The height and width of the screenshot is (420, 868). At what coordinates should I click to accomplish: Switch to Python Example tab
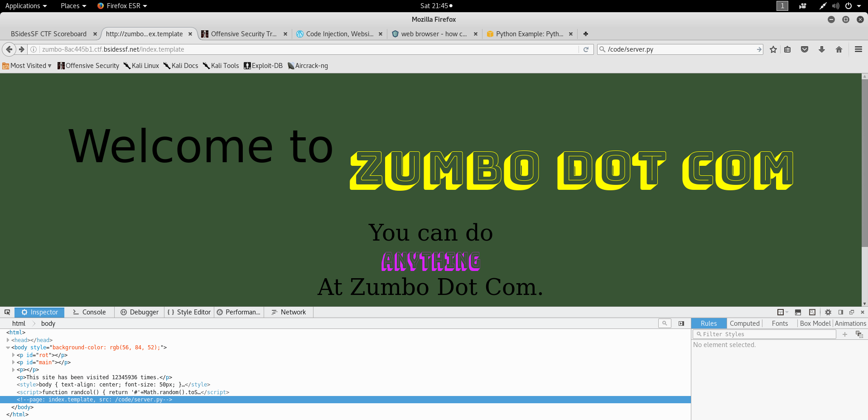tap(529, 34)
